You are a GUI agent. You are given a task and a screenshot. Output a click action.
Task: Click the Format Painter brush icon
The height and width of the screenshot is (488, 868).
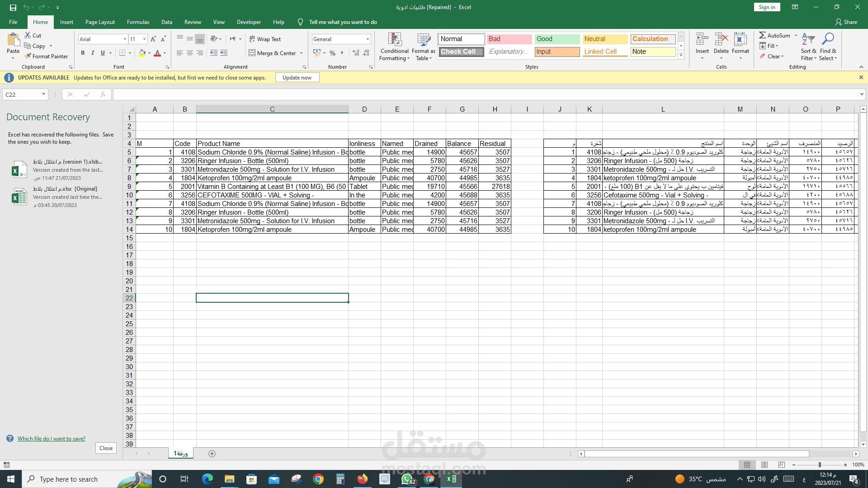(28, 56)
